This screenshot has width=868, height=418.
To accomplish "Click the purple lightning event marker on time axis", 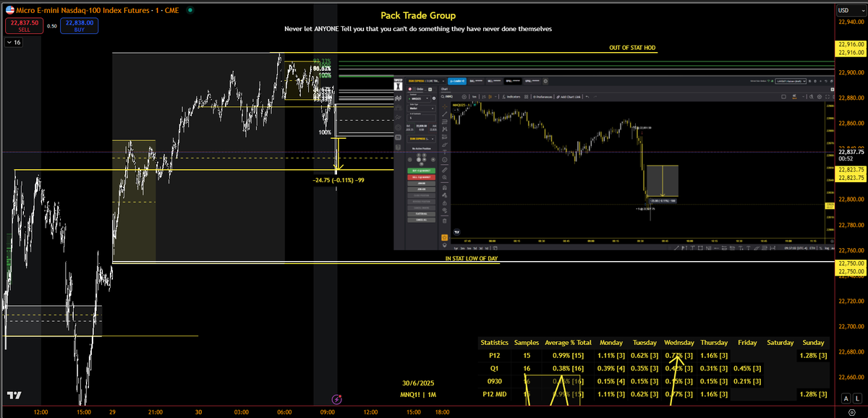I will tap(336, 398).
